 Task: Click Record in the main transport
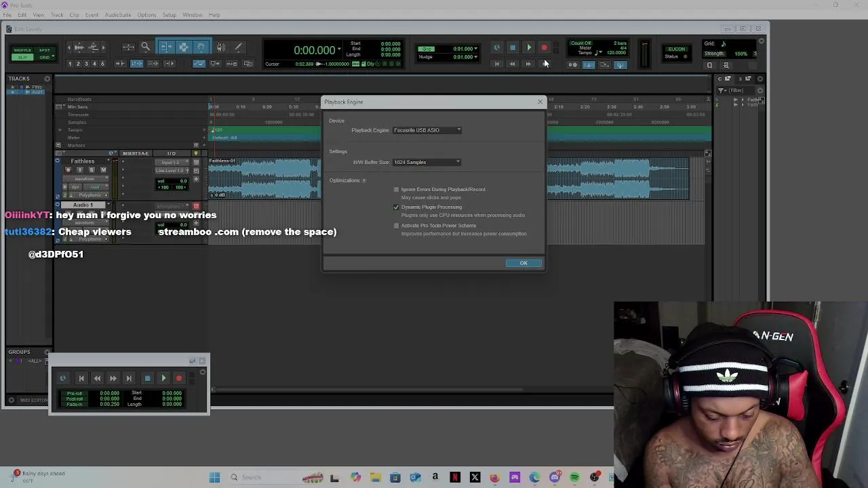pos(545,47)
